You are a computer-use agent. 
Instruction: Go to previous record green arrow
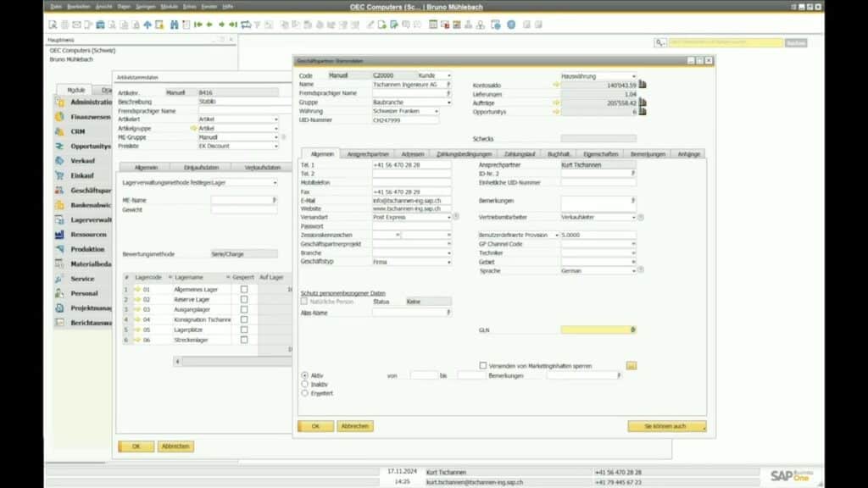pyautogui.click(x=210, y=25)
